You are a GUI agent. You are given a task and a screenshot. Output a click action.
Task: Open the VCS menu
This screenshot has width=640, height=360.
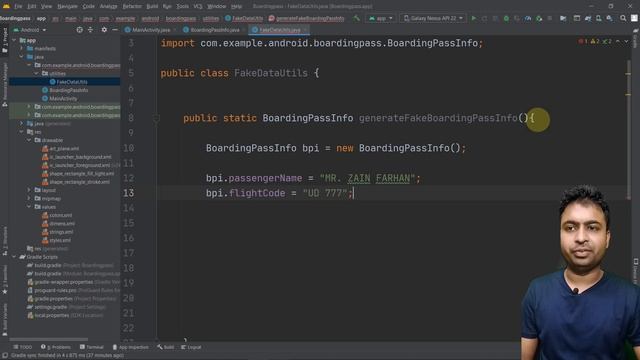click(x=198, y=7)
